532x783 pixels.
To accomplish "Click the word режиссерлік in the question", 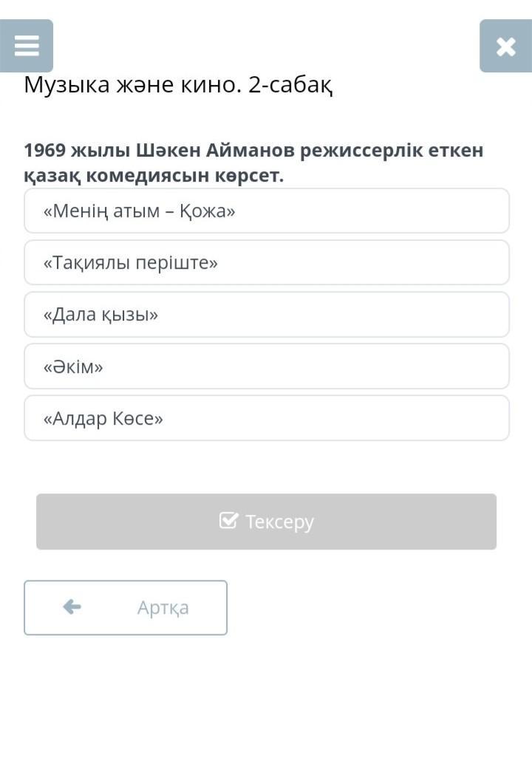I will click(359, 151).
